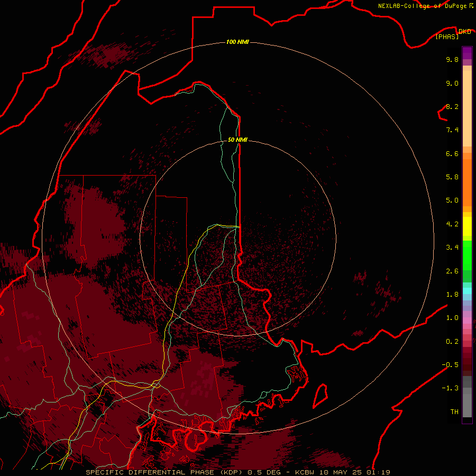Click the 6.6 value on the color scale

coord(452,153)
